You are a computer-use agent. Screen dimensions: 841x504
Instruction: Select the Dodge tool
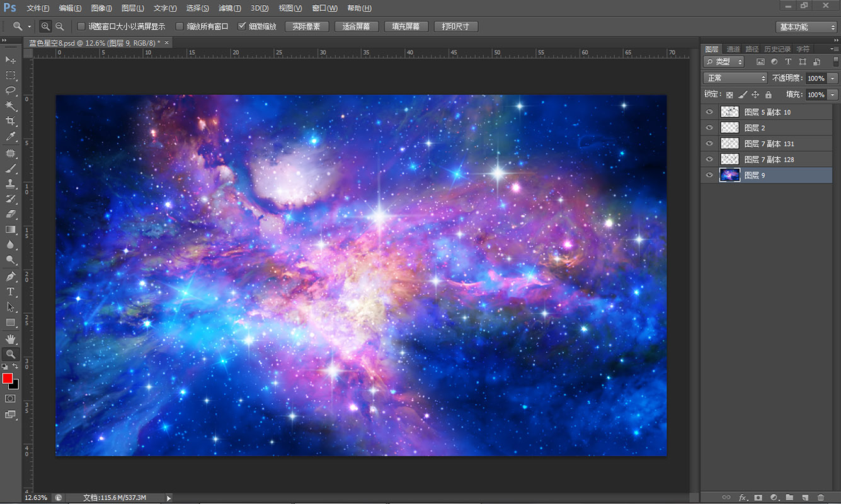tap(11, 260)
